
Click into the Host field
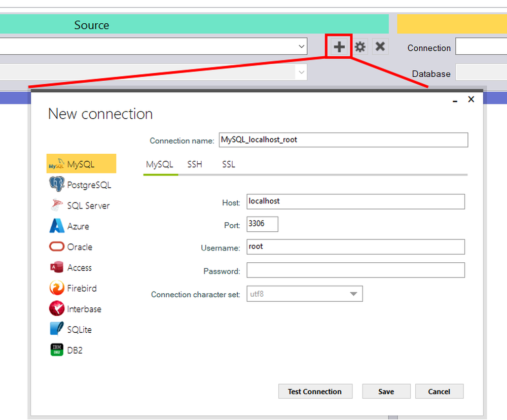(356, 201)
